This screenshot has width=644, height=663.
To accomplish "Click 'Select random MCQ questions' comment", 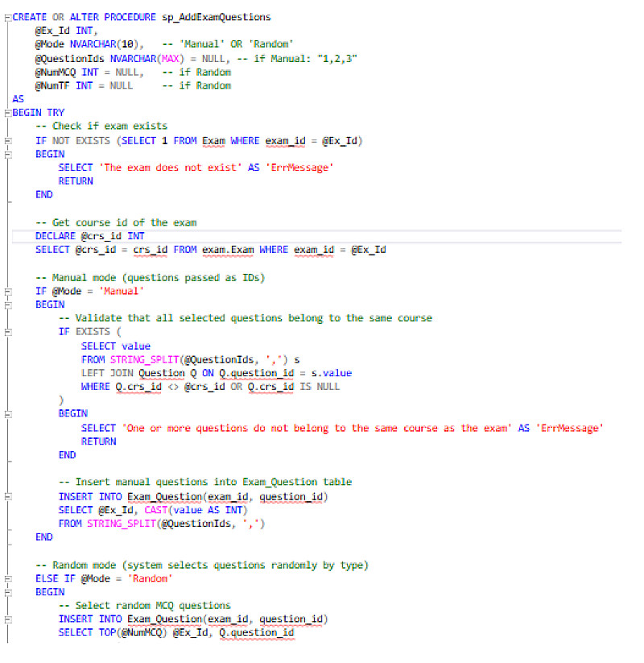I will (145, 606).
